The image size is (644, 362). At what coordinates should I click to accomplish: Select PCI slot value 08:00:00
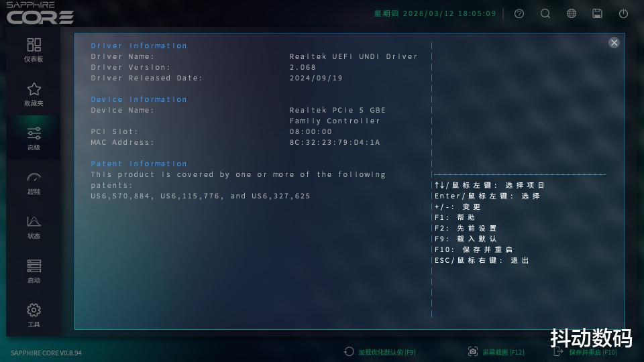(x=311, y=132)
